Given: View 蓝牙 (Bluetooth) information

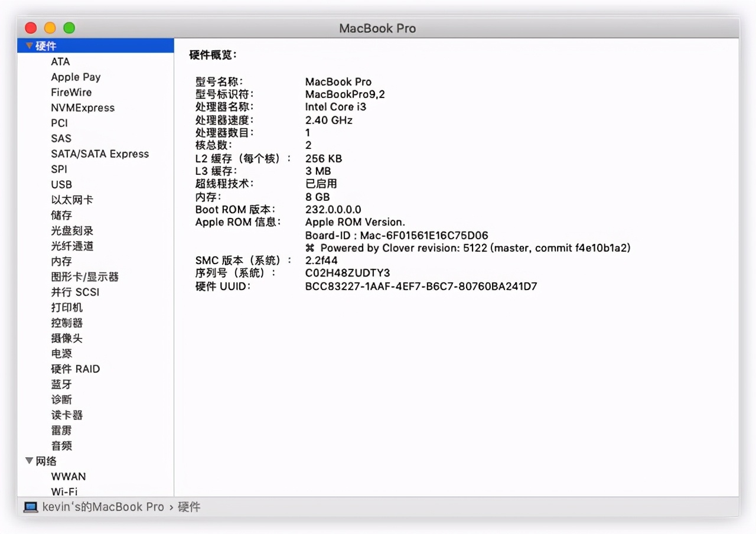Looking at the screenshot, I should 61,384.
